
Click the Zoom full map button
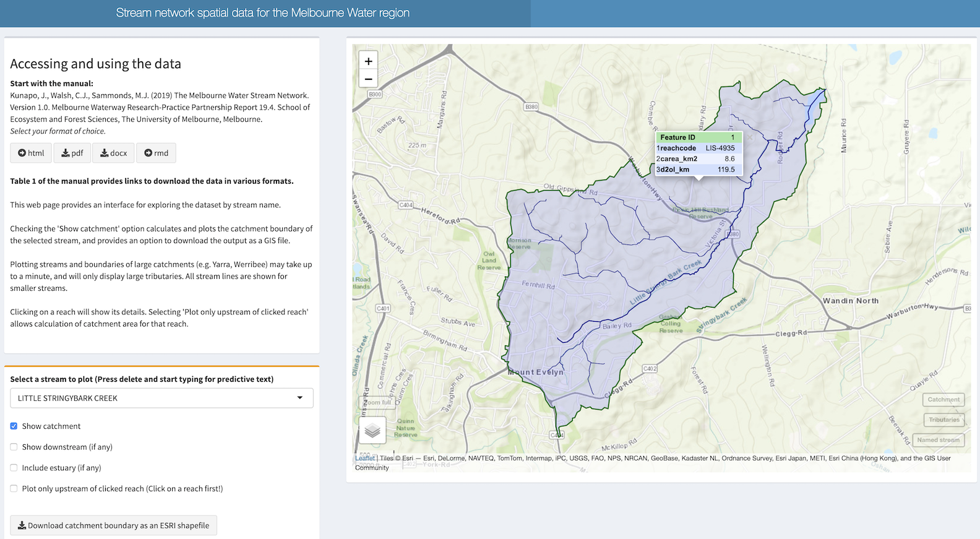tap(377, 402)
